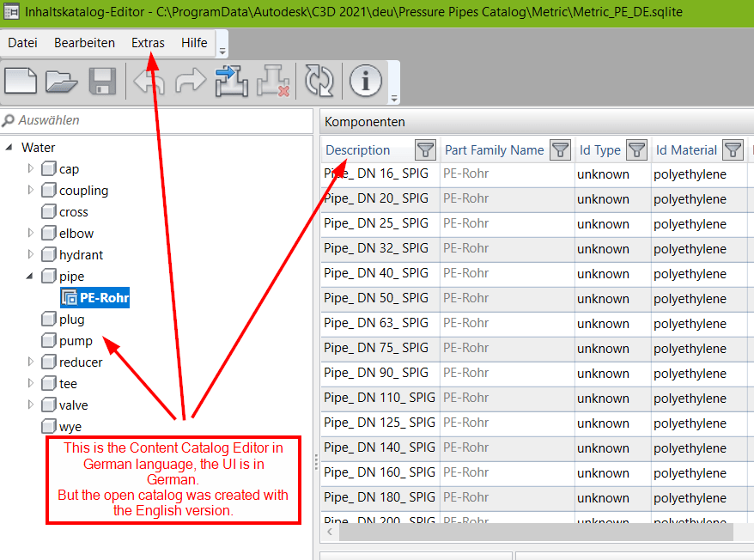754x560 pixels.
Task: Select the row Pipe_ DN 16_ SPIG
Action: pyautogui.click(x=537, y=173)
